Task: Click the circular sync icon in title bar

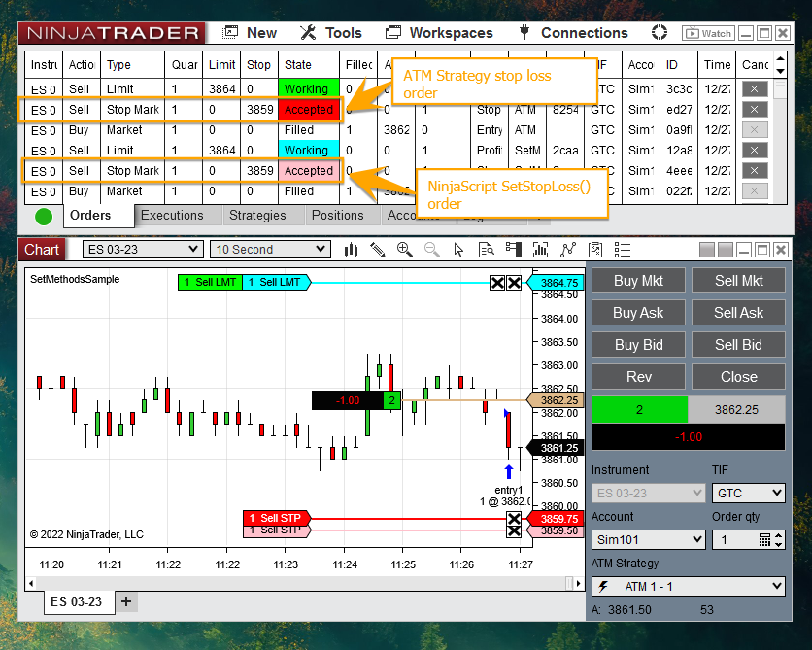Action: click(660, 33)
